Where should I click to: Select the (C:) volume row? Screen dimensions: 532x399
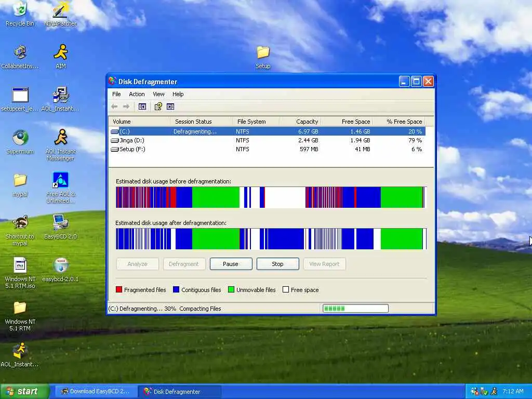(x=267, y=131)
